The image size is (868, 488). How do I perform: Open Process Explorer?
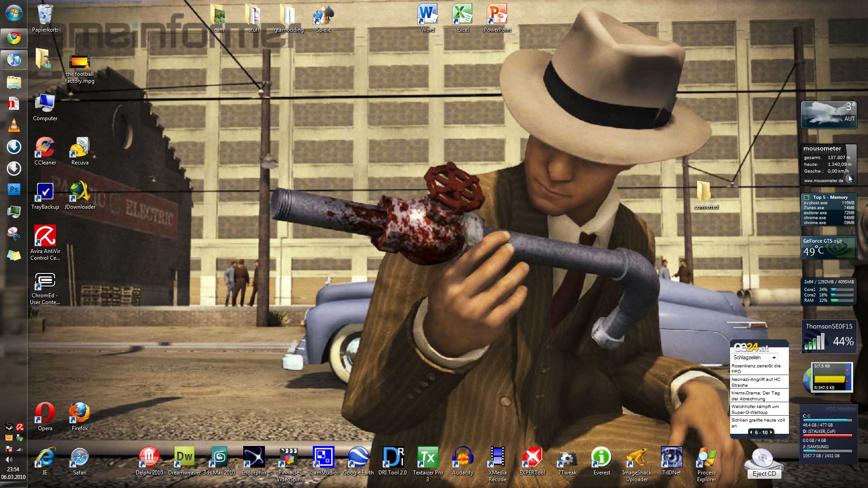tap(706, 464)
